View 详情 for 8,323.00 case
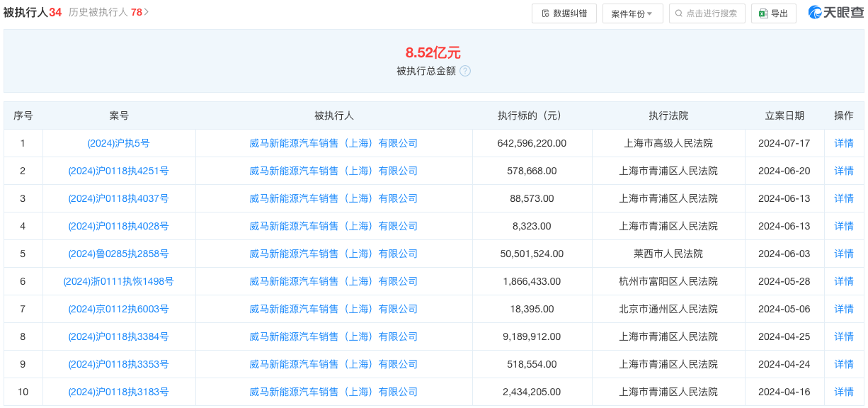The width and height of the screenshot is (868, 408). pos(844,226)
